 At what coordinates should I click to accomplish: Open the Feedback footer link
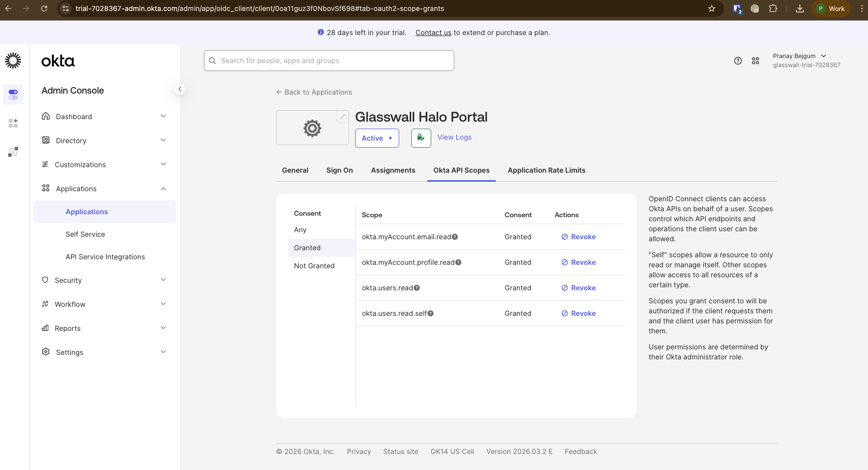point(581,451)
